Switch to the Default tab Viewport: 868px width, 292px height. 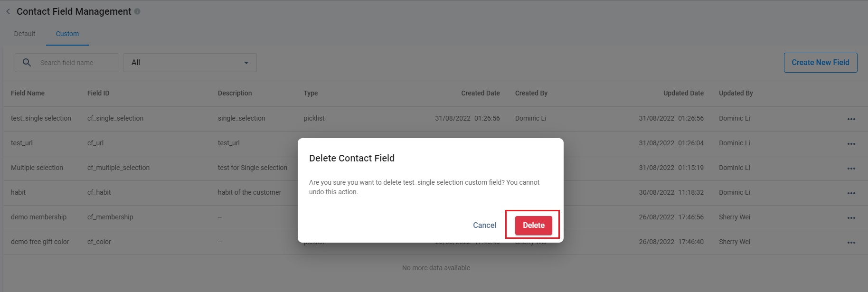[x=25, y=34]
